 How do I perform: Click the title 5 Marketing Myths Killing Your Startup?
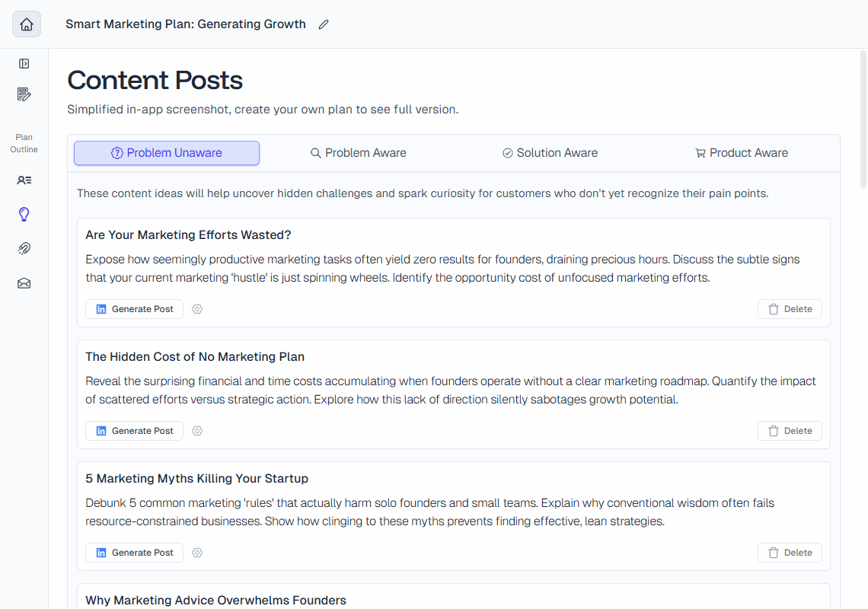click(196, 478)
